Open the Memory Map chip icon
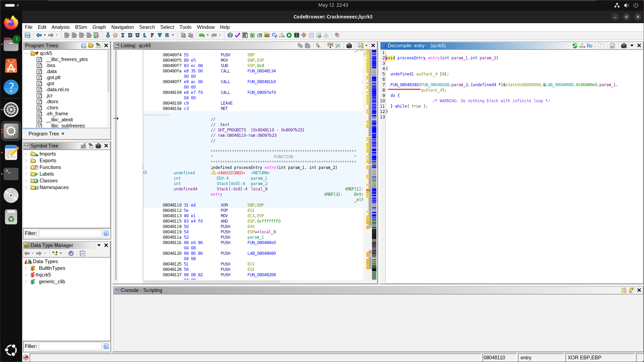Image resolution: width=644 pixels, height=362 pixels. (x=297, y=35)
